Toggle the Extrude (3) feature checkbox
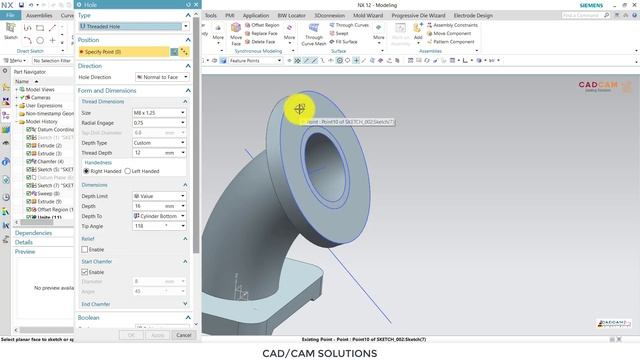The image size is (640, 360). pyautogui.click(x=29, y=153)
